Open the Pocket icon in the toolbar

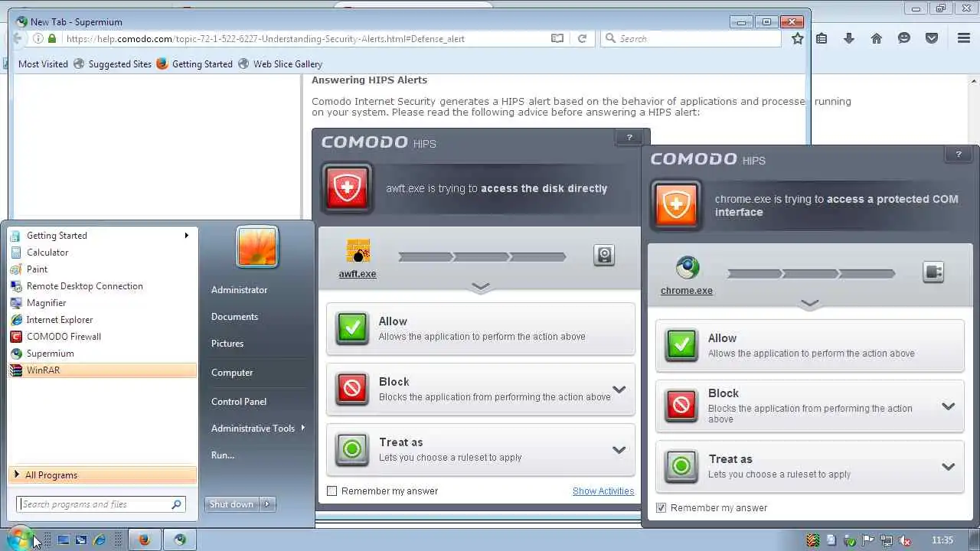pyautogui.click(x=932, y=38)
